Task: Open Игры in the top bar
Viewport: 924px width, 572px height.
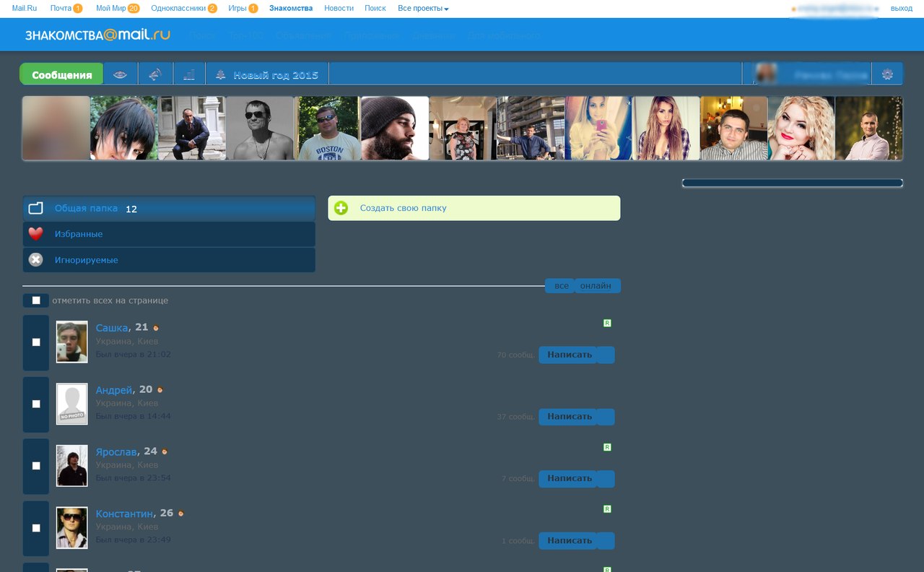Action: pyautogui.click(x=237, y=9)
